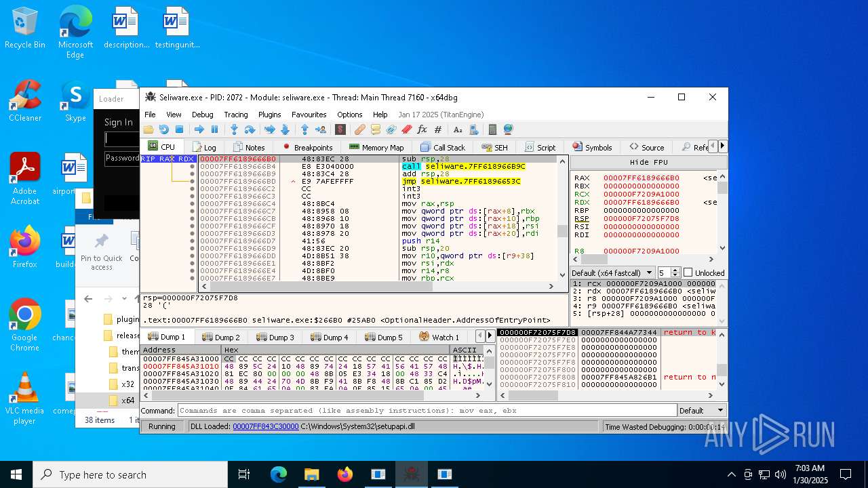Open the Debug menu

202,115
